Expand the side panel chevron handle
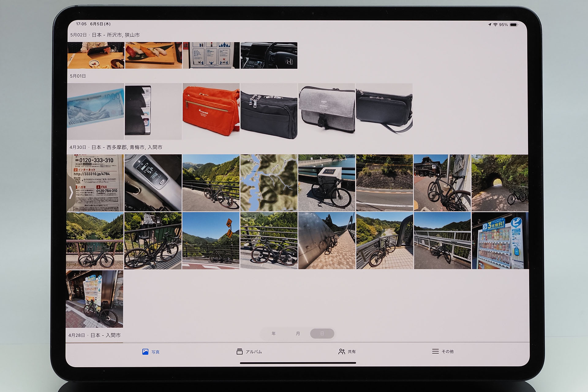This screenshot has width=588, height=392. point(71,193)
